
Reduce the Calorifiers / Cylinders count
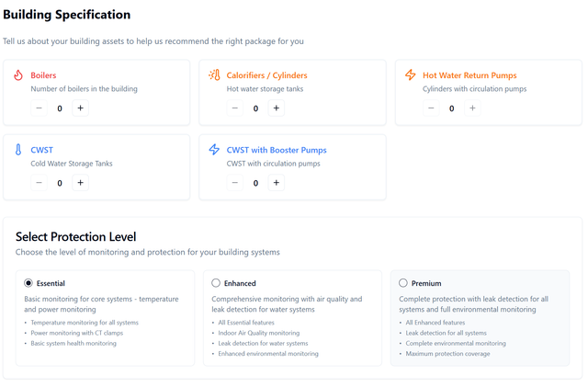click(x=235, y=108)
